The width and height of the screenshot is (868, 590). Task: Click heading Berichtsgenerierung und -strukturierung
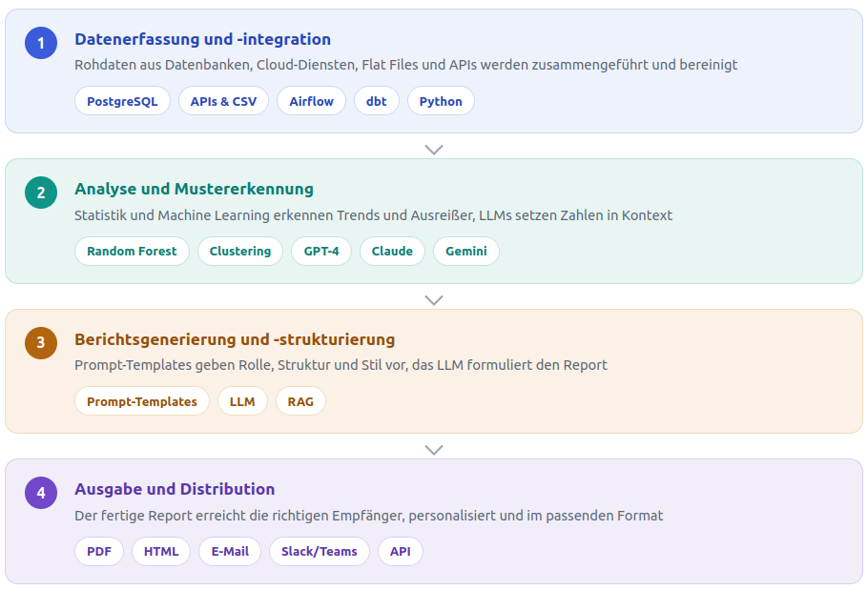click(235, 339)
